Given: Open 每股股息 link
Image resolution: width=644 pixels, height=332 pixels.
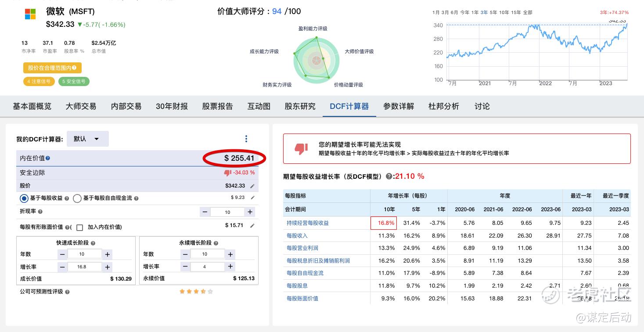Looking at the screenshot, I should pos(297,286).
